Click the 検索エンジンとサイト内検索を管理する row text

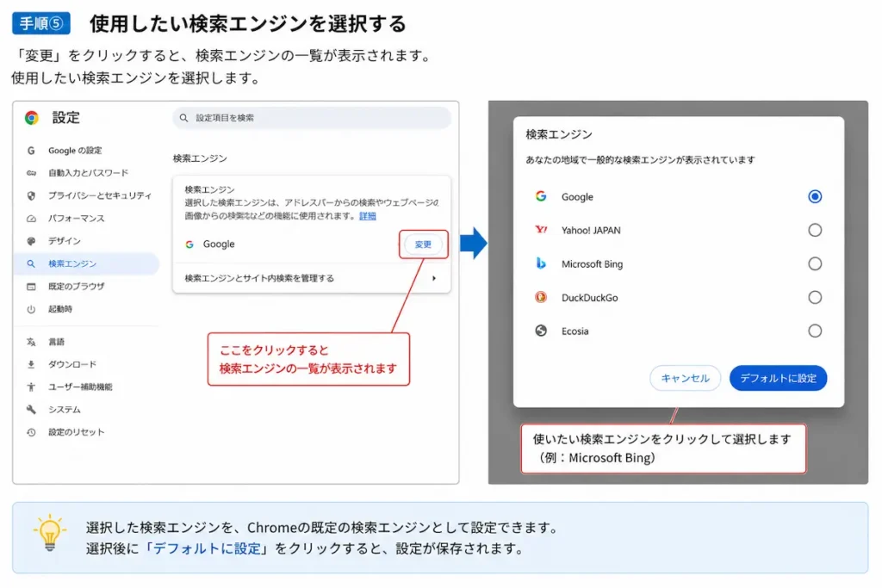(x=259, y=278)
